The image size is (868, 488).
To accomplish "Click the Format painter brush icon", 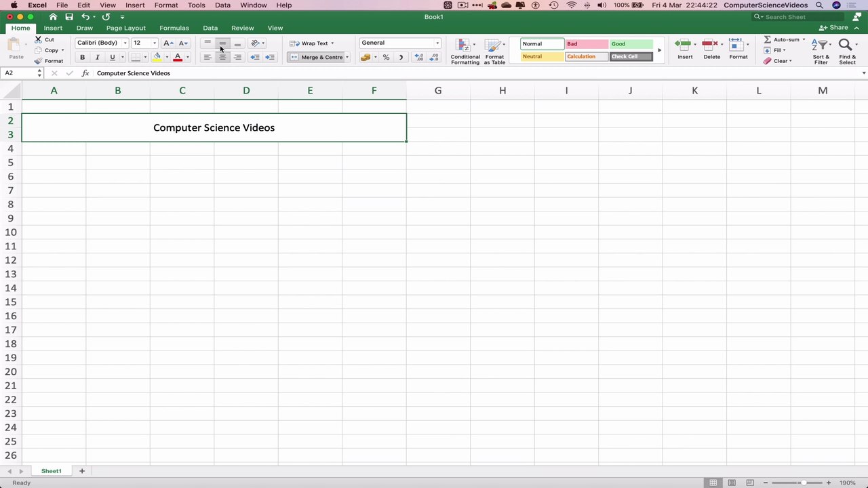I will 39,61.
